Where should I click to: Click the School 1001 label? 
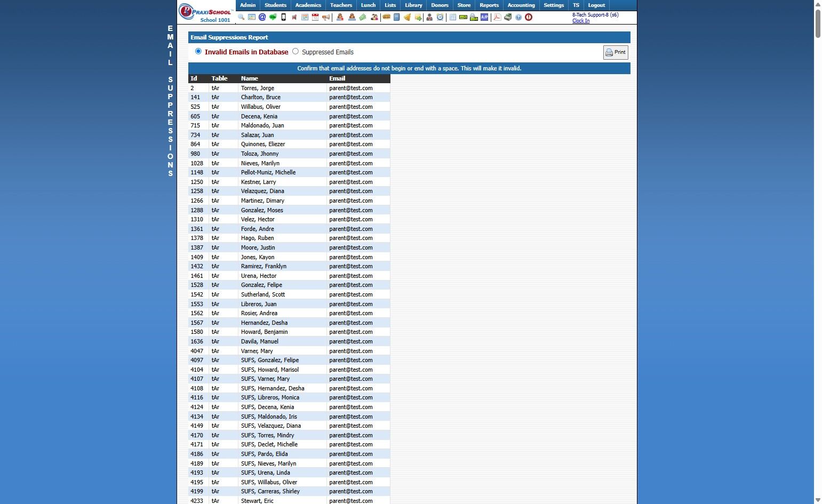tap(215, 20)
